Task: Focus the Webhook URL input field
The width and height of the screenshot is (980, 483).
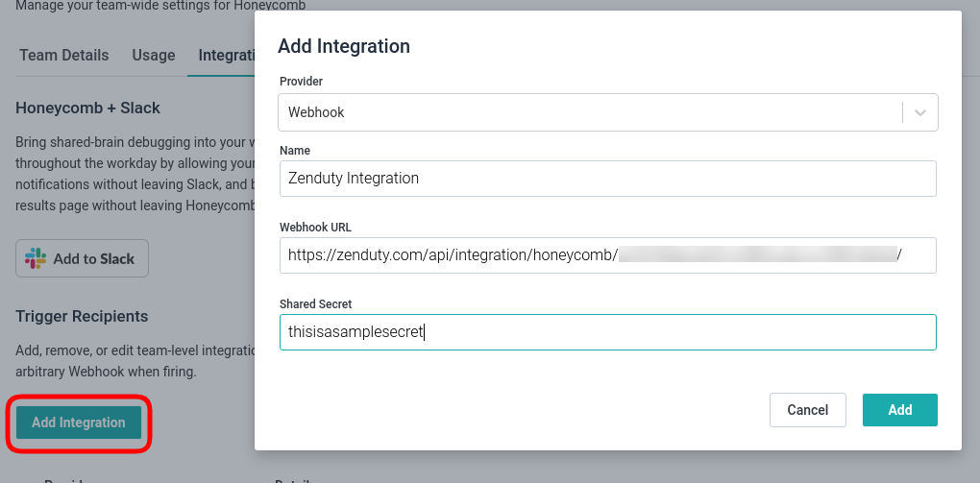Action: pyautogui.click(x=607, y=254)
